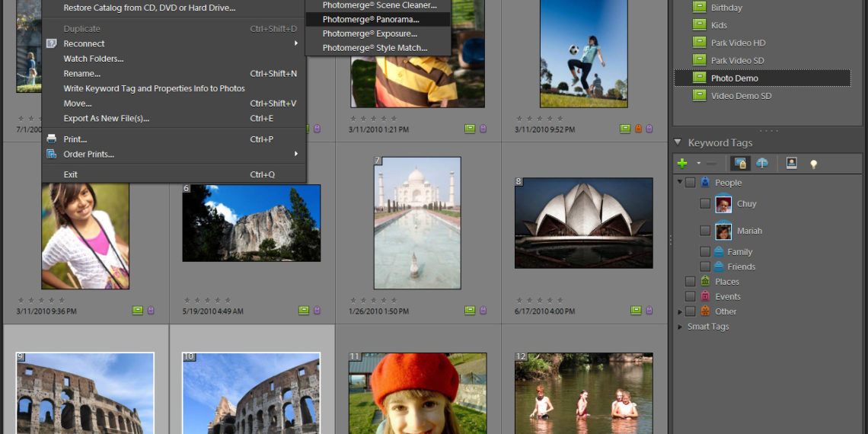Collapse the People tag category
This screenshot has width=868, height=434.
pyautogui.click(x=680, y=181)
